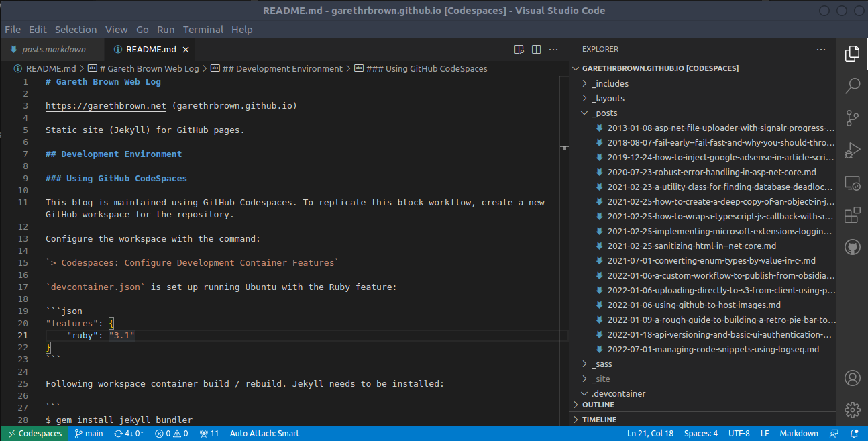Screen dimensions: 868x441
Task: Open 2022-01-06-using-github-to-host-images.md file
Action: tap(702, 305)
